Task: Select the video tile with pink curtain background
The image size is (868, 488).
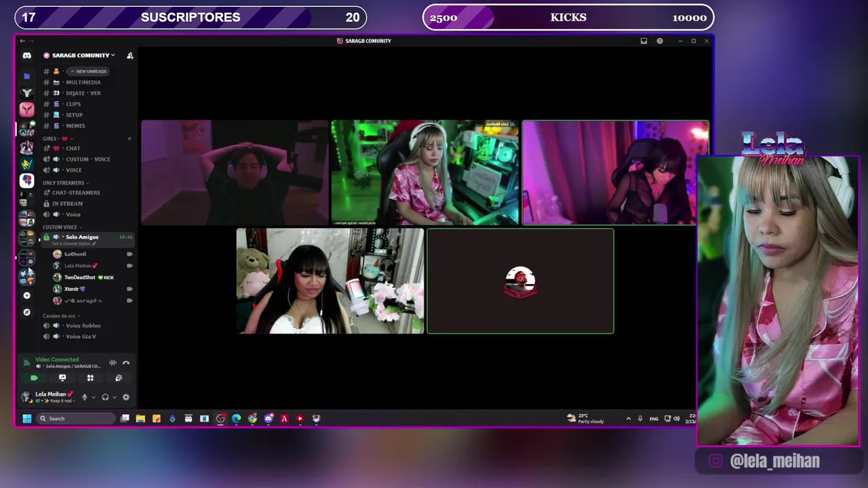Action: 615,172
